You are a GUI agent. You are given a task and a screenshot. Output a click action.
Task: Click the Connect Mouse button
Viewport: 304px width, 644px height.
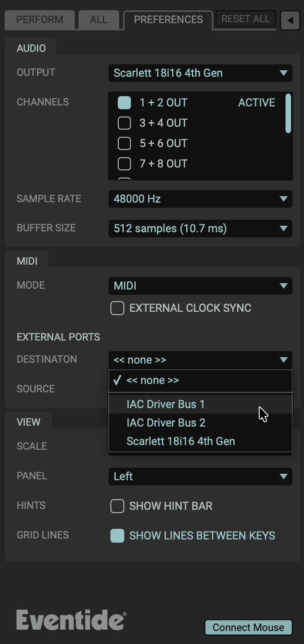[248, 627]
